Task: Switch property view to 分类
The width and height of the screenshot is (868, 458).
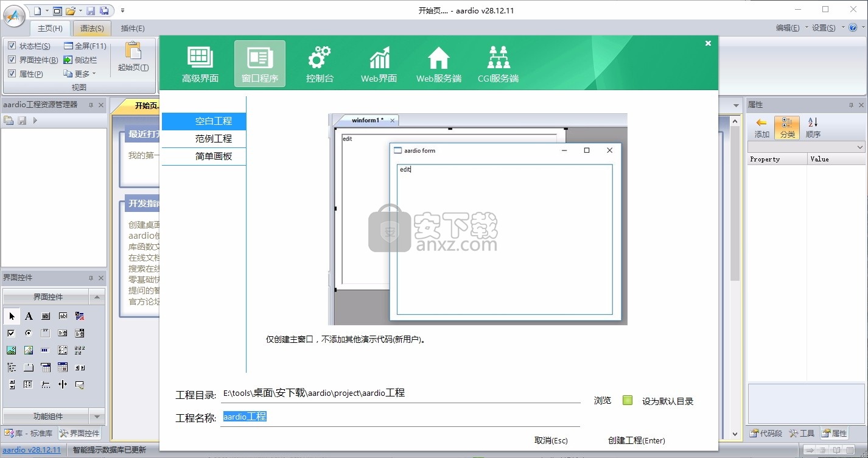Action: 787,128
